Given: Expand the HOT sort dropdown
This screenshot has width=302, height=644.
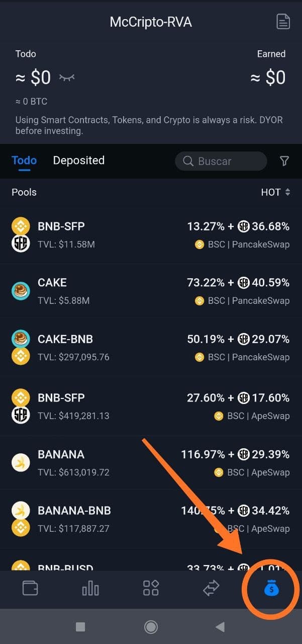Looking at the screenshot, I should pyautogui.click(x=275, y=192).
